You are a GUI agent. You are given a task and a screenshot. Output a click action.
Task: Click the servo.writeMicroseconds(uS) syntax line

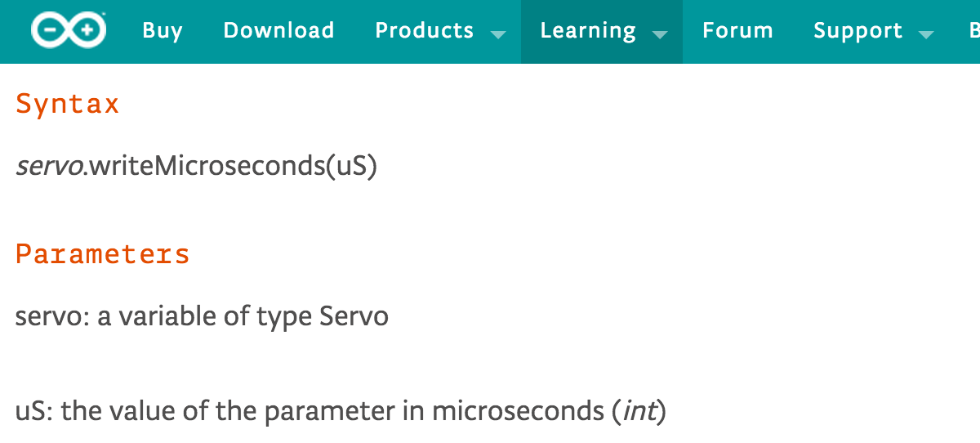point(196,167)
